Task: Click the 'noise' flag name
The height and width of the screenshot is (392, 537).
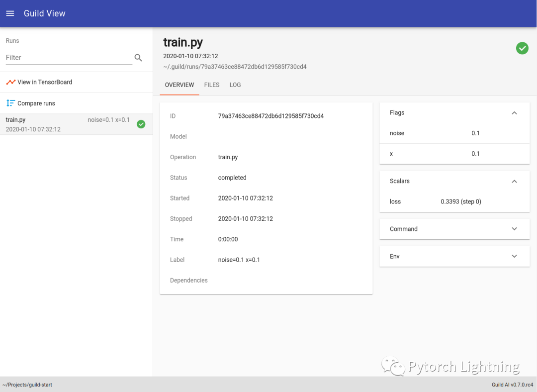Action: pos(397,133)
